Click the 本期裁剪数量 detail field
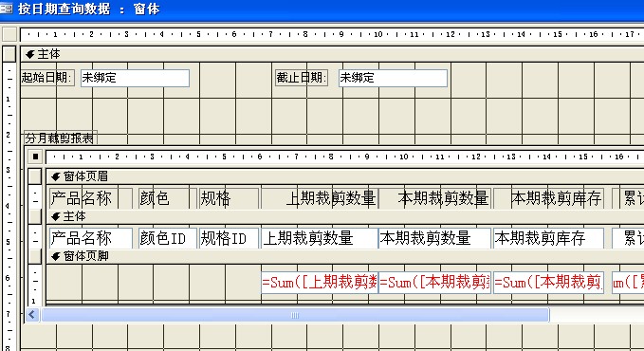 tap(435, 238)
